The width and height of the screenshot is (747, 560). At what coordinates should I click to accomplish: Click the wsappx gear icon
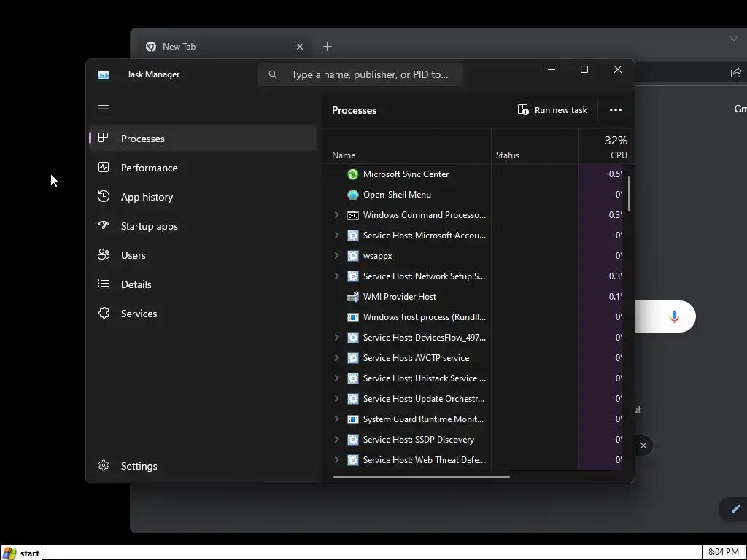click(x=352, y=256)
